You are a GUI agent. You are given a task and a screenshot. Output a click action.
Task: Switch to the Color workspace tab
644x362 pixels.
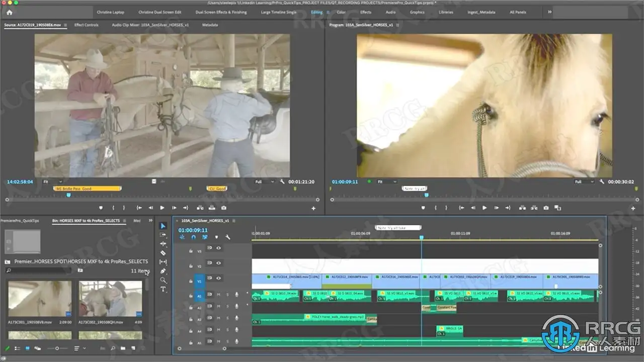tap(341, 12)
